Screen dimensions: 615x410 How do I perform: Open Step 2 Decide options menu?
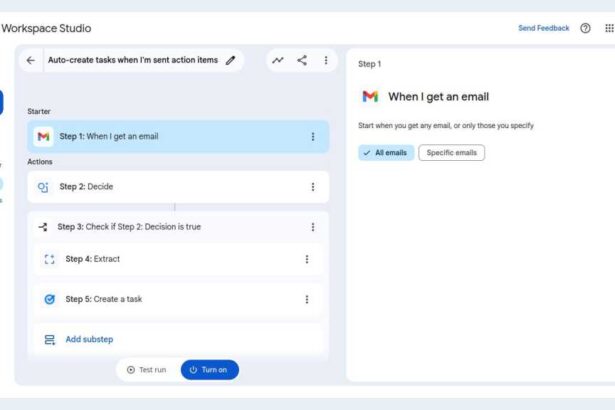pyautogui.click(x=312, y=186)
